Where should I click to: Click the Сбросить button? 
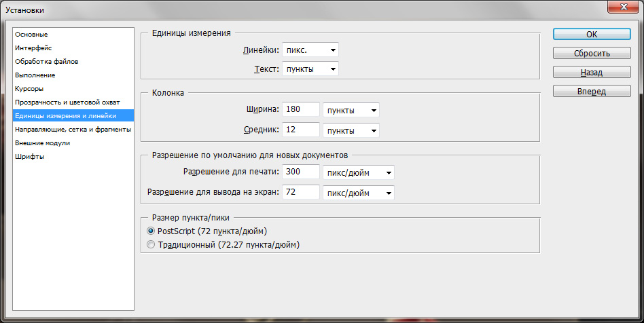pyautogui.click(x=592, y=53)
